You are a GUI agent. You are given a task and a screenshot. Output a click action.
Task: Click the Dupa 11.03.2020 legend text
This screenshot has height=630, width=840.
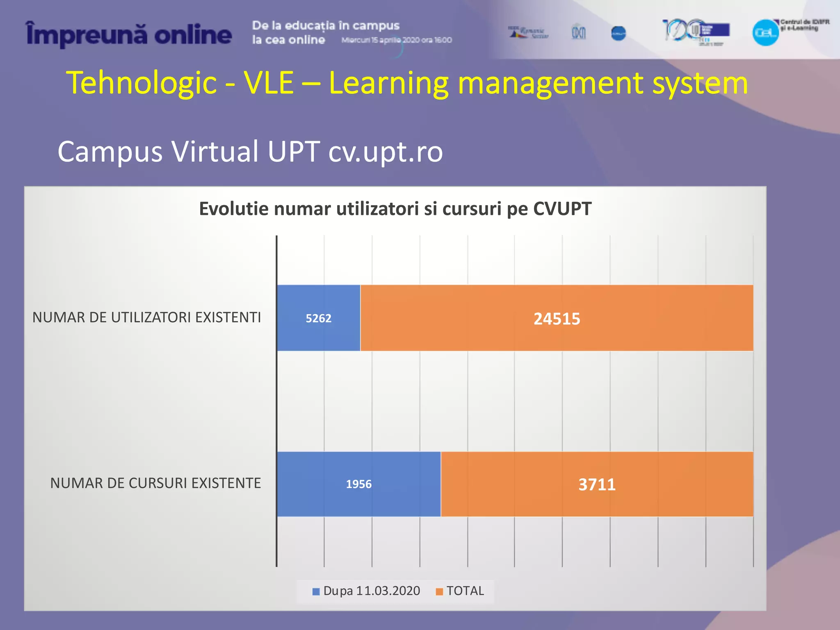372,591
